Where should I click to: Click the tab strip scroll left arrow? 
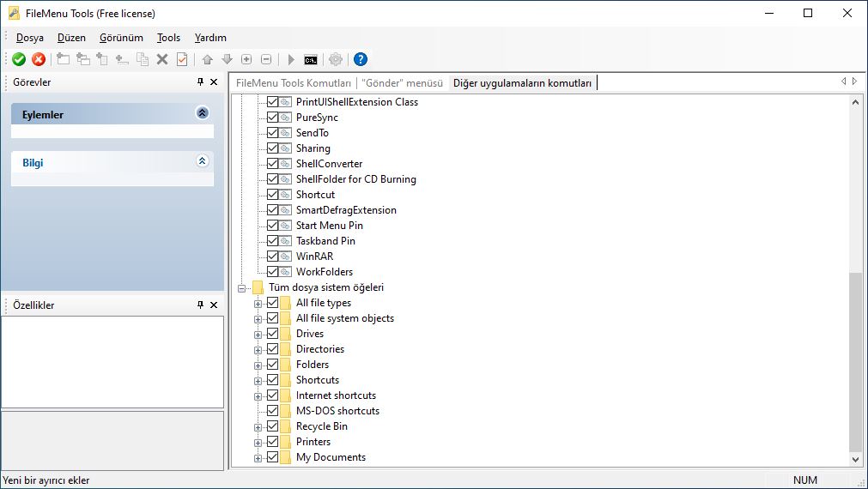pos(844,81)
